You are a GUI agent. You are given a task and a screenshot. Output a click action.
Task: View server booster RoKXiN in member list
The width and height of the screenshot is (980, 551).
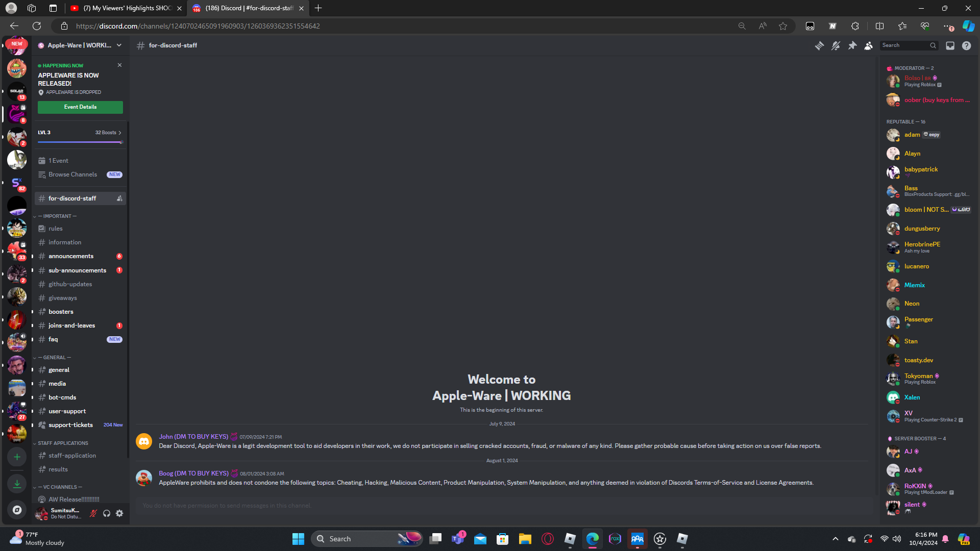(927, 489)
